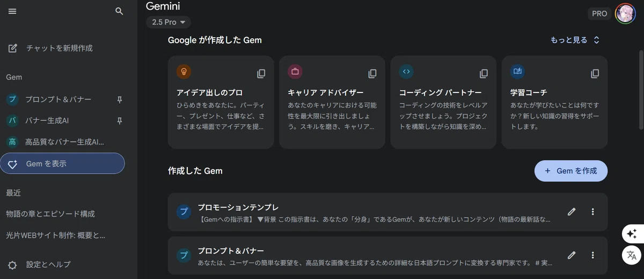Open 設定とヘルプ settings
The image size is (644, 279).
click(x=48, y=264)
